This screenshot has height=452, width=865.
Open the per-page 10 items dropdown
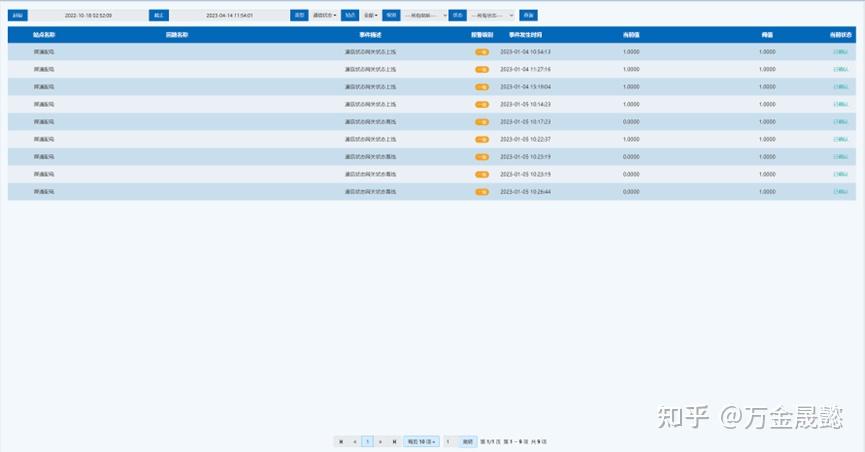coord(421,441)
